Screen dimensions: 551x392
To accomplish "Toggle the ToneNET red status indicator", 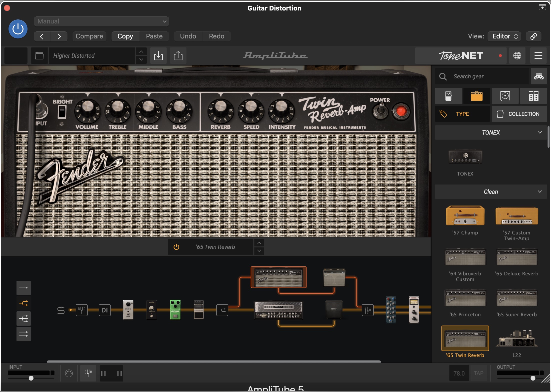I will point(500,56).
